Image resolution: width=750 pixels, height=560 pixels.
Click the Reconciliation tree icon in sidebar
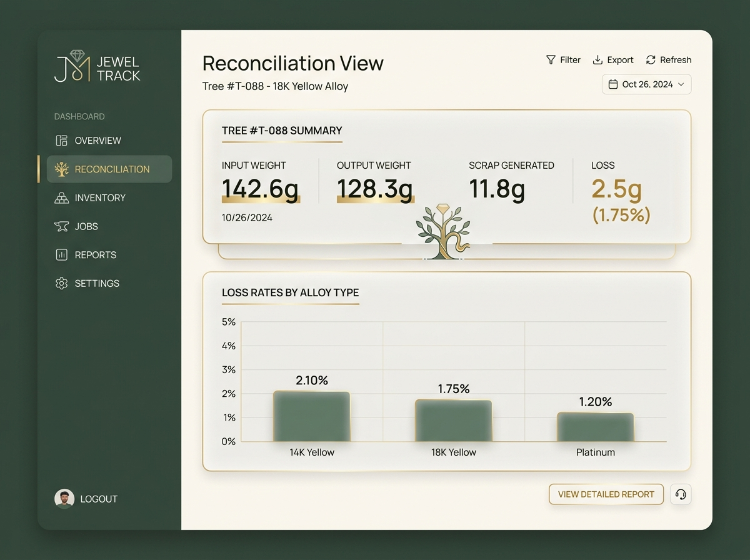(x=61, y=169)
